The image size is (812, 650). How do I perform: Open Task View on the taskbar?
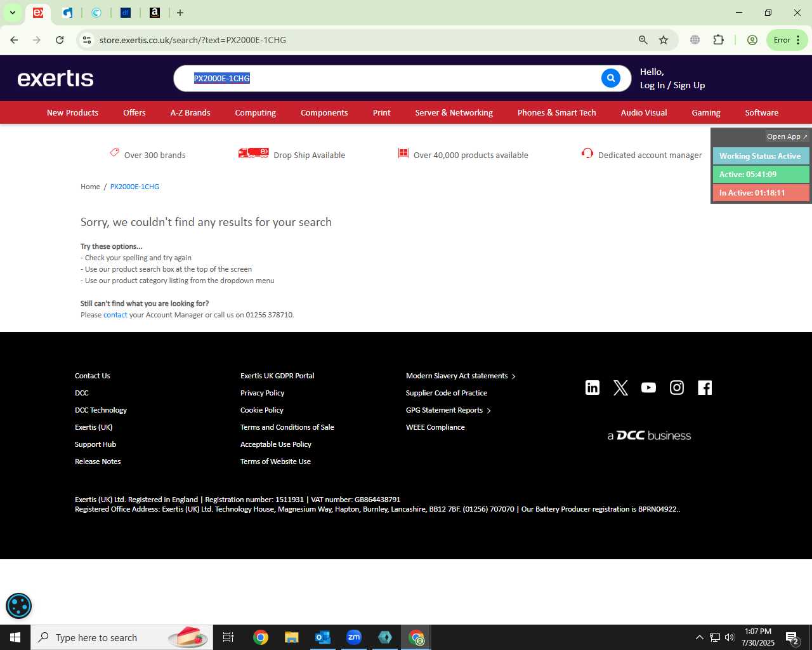[x=228, y=637]
